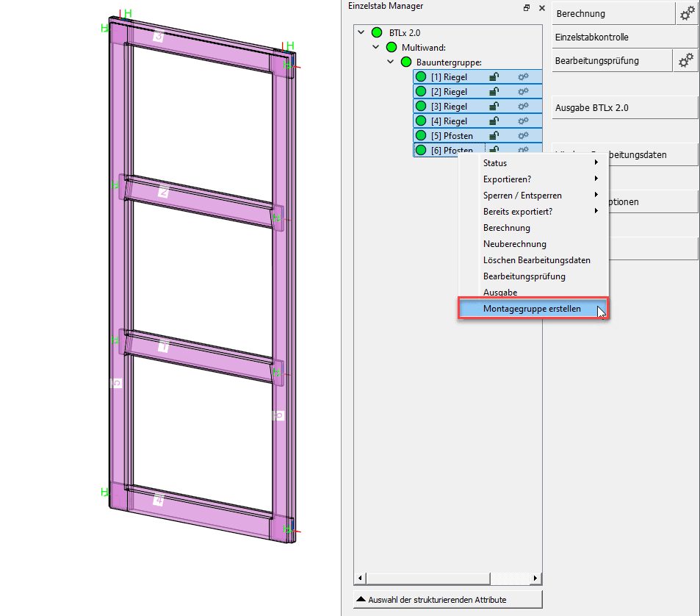Open Sperren / Entsperren submenu
This screenshot has width=700, height=616.
pos(533,196)
